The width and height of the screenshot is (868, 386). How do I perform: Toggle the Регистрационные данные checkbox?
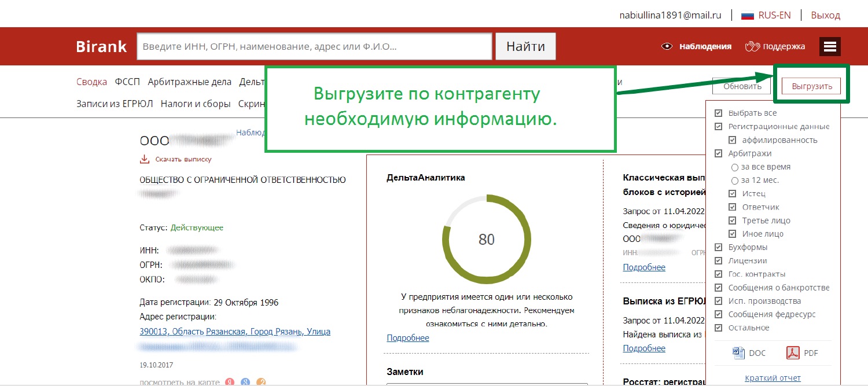point(719,126)
